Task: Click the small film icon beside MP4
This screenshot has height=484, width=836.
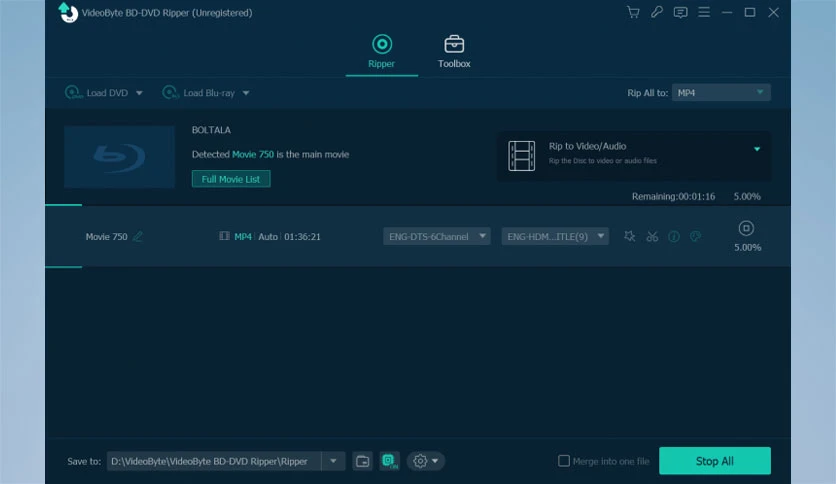Action: [x=224, y=236]
